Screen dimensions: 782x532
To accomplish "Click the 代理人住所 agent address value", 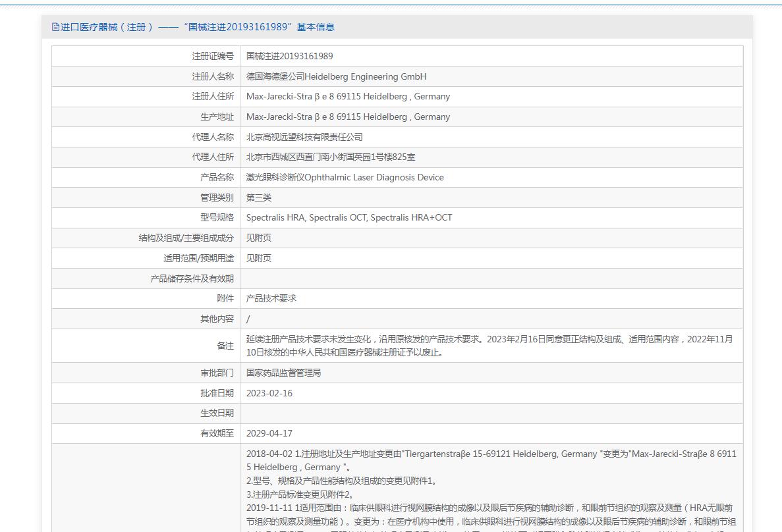I will click(x=331, y=157).
